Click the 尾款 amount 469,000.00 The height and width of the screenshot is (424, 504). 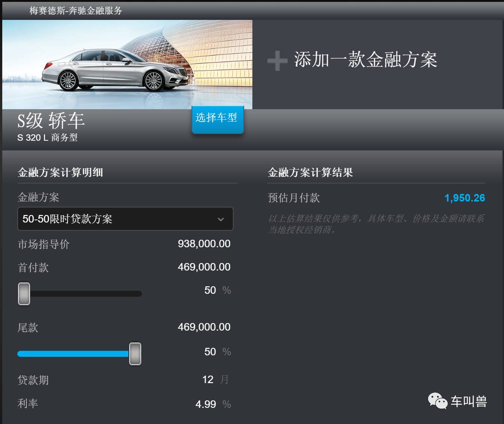click(204, 327)
